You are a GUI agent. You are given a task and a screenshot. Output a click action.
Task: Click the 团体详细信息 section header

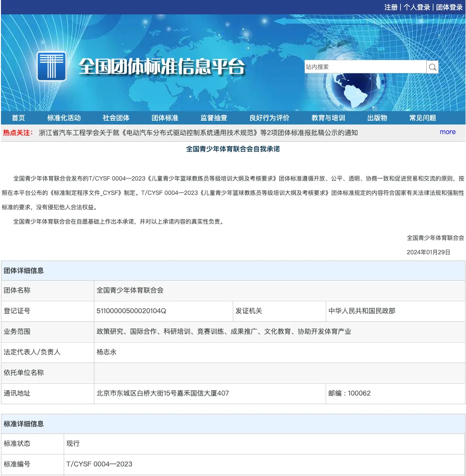click(233, 271)
